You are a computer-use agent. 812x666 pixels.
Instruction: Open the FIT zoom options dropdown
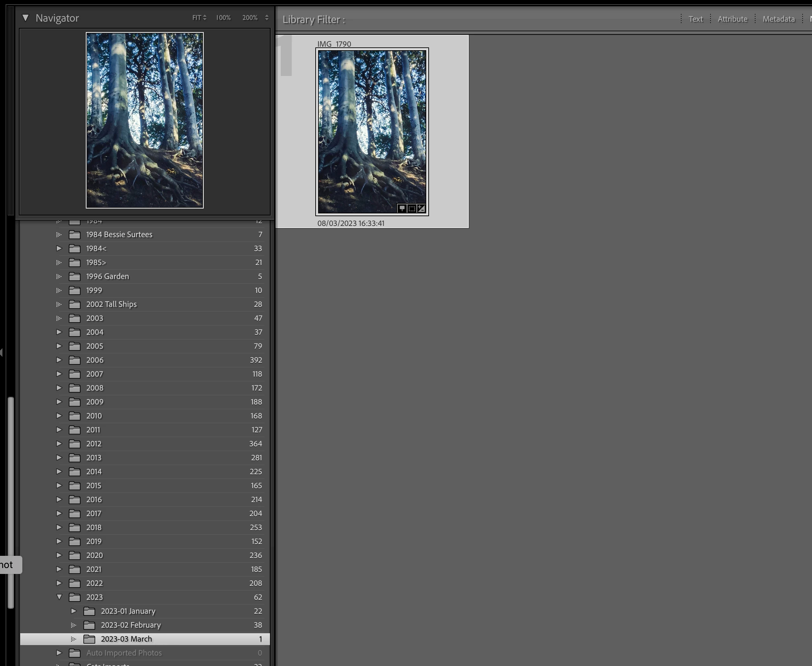tap(199, 18)
